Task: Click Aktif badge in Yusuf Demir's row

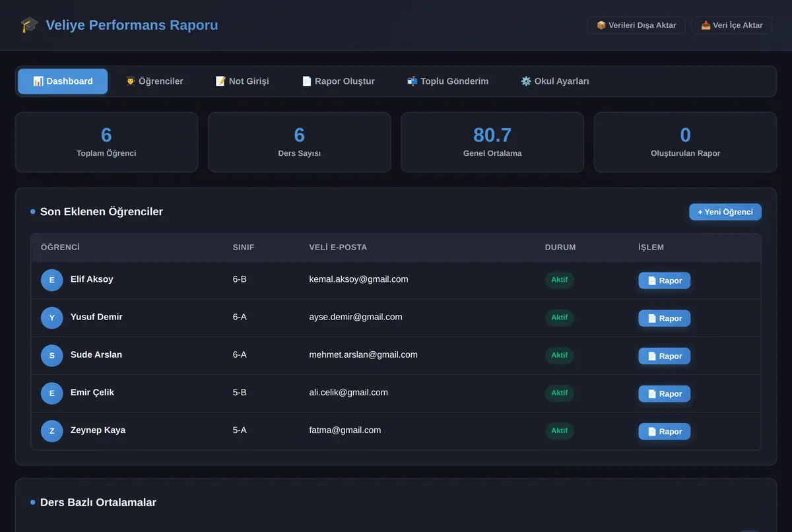Action: click(x=560, y=317)
